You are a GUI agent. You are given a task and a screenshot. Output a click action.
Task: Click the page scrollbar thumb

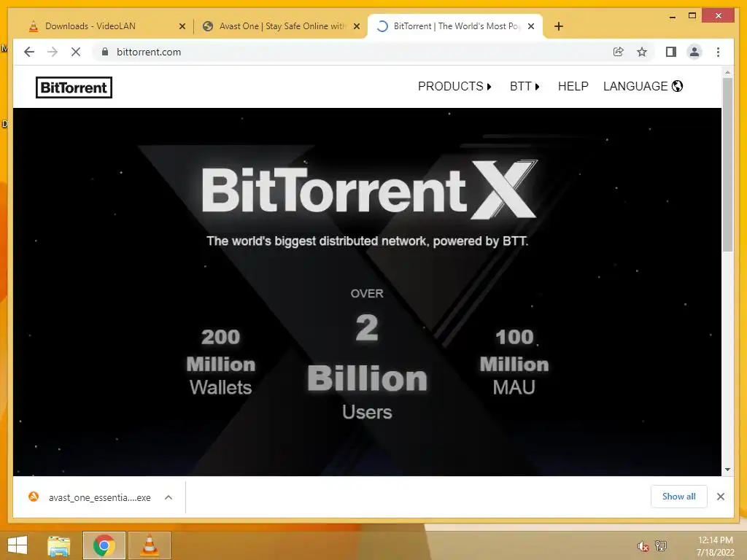(727, 164)
